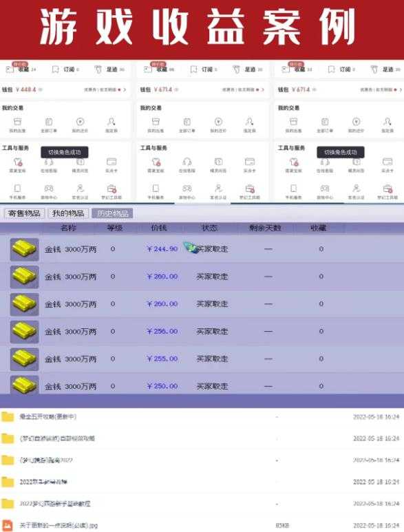
Task: Open 买点卡 card icon in left phone screen
Action: [x=111, y=162]
